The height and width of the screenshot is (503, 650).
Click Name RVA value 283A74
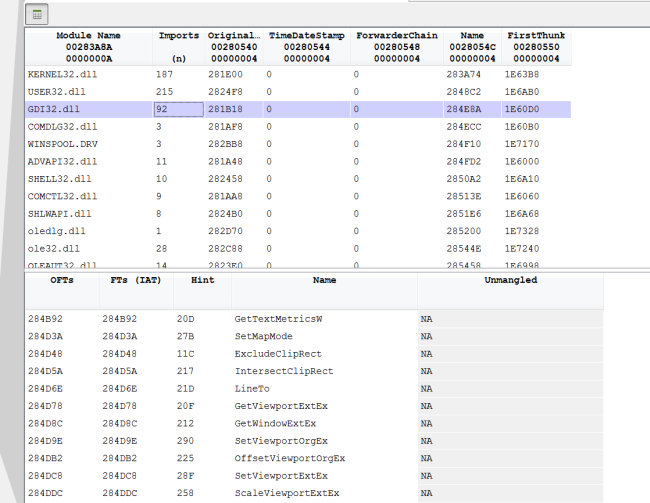point(463,75)
